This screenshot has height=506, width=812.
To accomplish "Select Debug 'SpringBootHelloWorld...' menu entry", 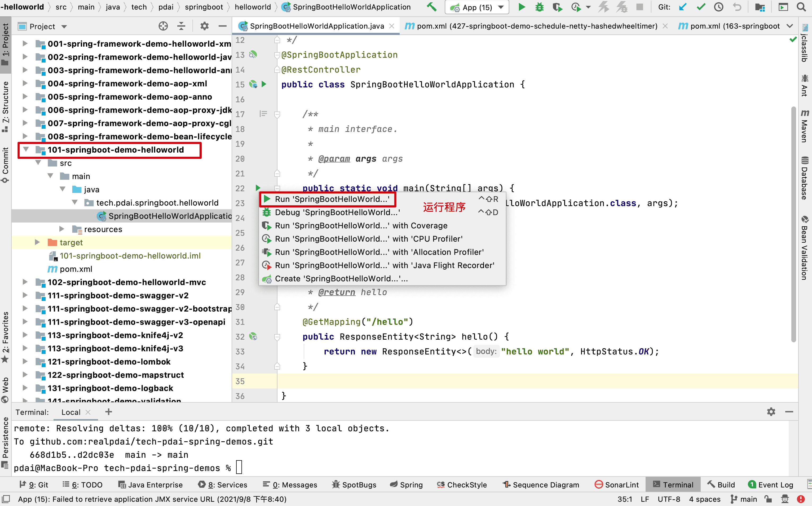I will click(x=337, y=212).
